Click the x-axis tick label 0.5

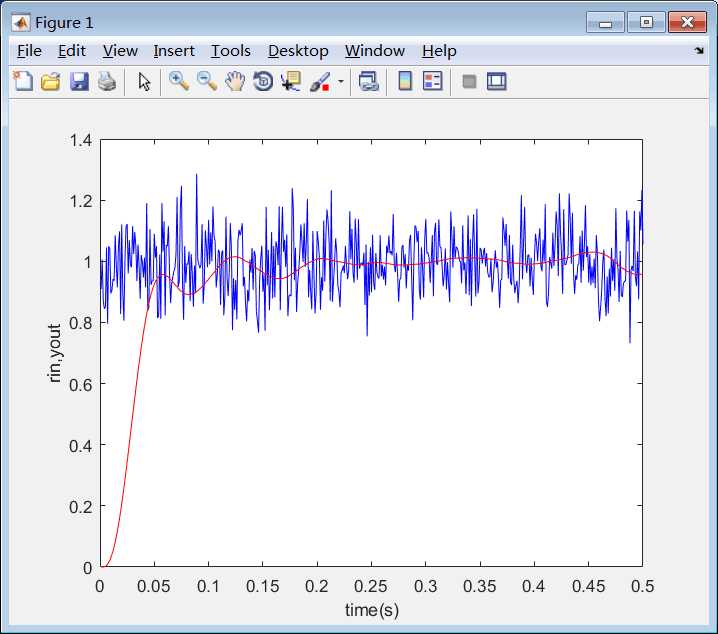click(642, 586)
